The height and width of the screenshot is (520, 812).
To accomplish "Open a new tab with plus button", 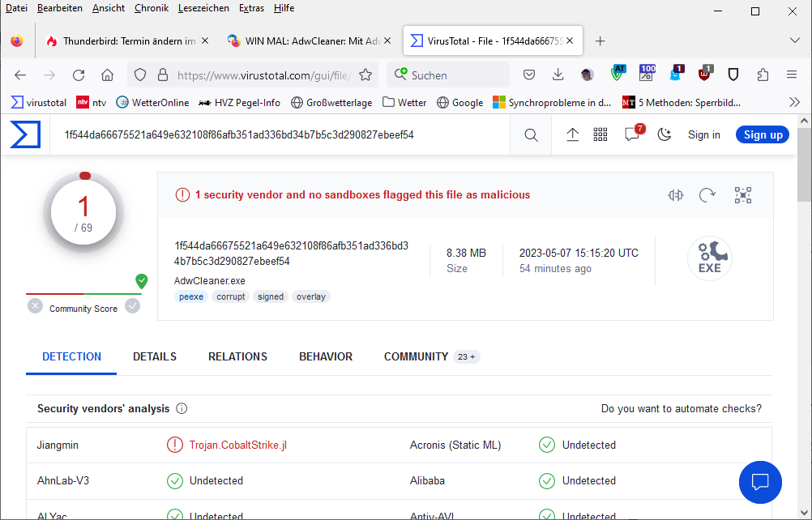I will pos(600,40).
